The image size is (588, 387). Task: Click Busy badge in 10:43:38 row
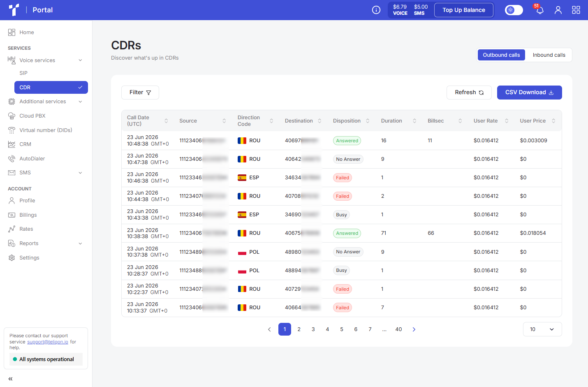[341, 215]
